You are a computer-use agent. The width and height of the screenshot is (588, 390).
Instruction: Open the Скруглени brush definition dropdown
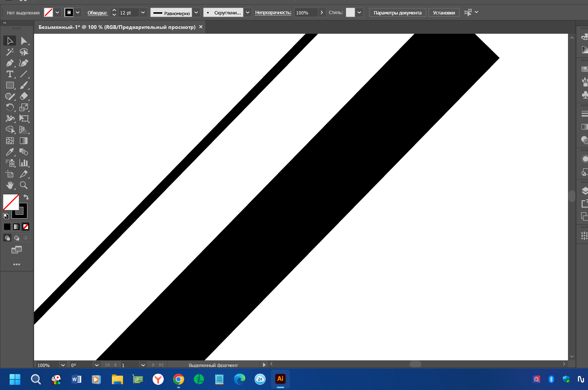tap(248, 13)
